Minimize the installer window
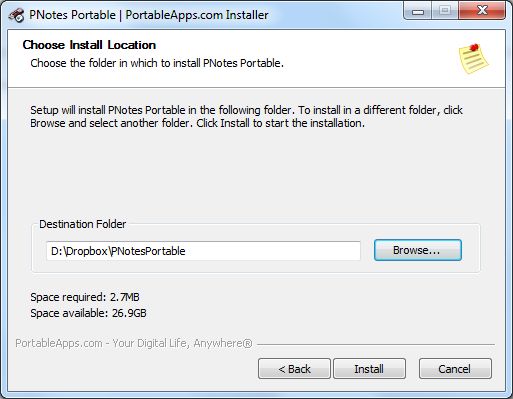This screenshot has height=399, width=513. tap(417, 11)
